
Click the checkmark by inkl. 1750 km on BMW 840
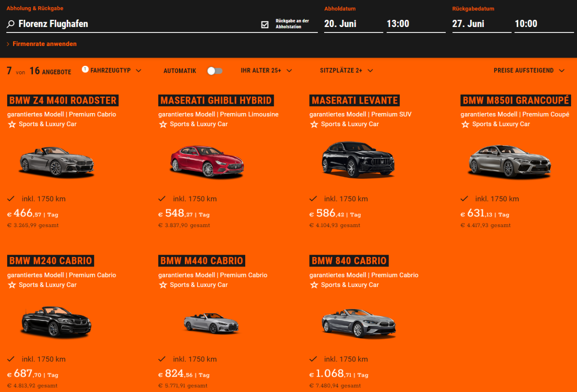pos(313,359)
